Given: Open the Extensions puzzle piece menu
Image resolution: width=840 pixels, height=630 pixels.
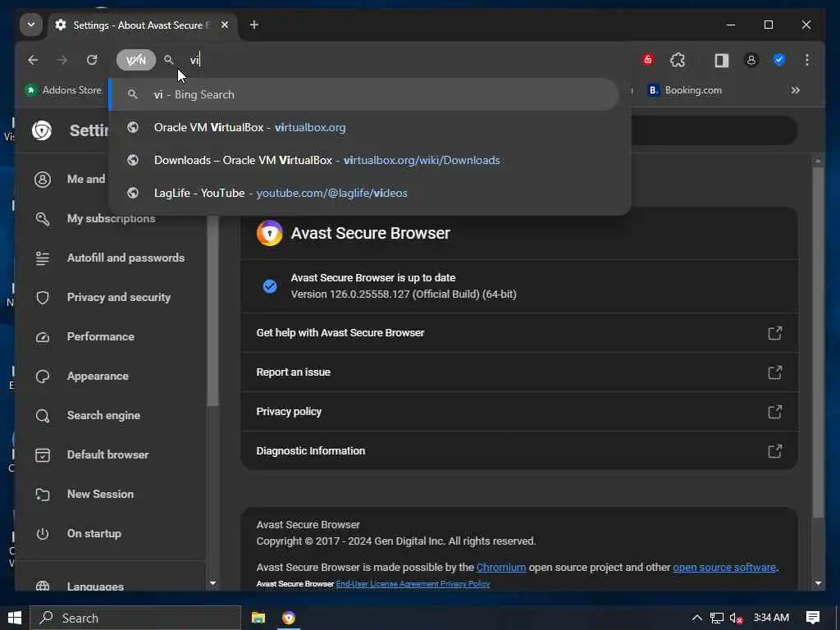Looking at the screenshot, I should pyautogui.click(x=678, y=60).
